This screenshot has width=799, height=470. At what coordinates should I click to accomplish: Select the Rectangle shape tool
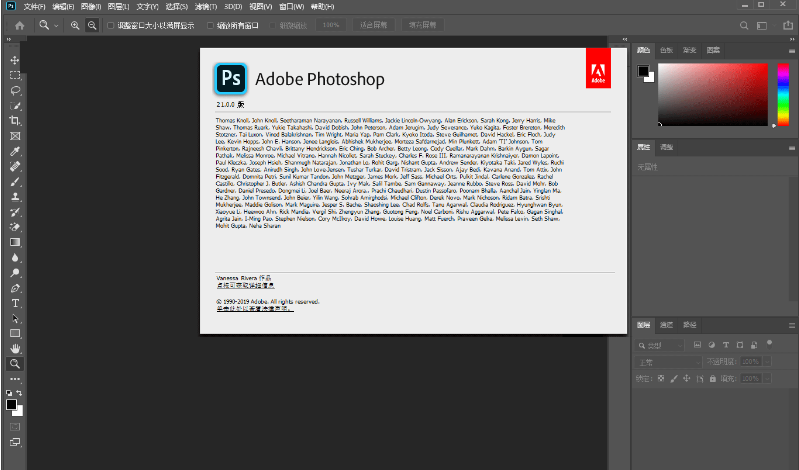[15, 333]
